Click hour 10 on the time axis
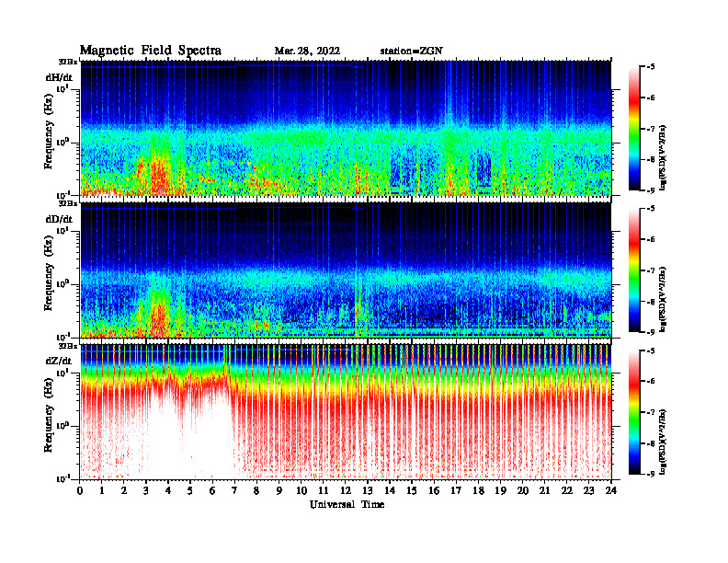The width and height of the screenshot is (728, 563). click(x=301, y=491)
